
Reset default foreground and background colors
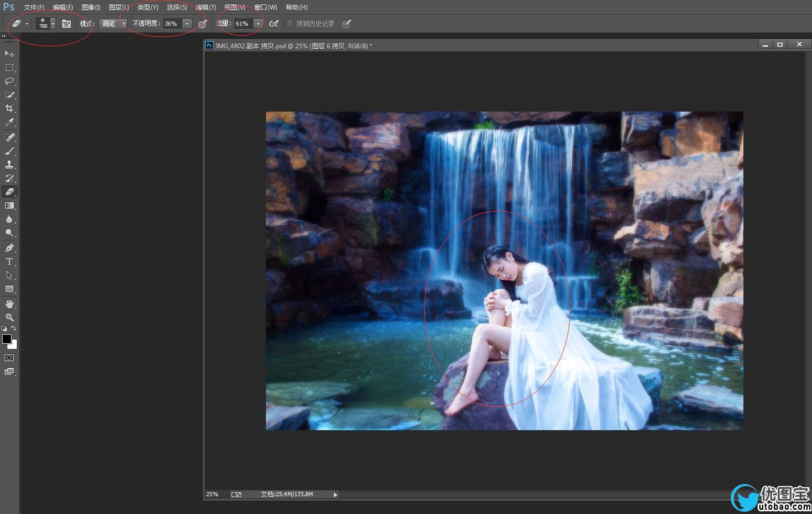point(5,329)
